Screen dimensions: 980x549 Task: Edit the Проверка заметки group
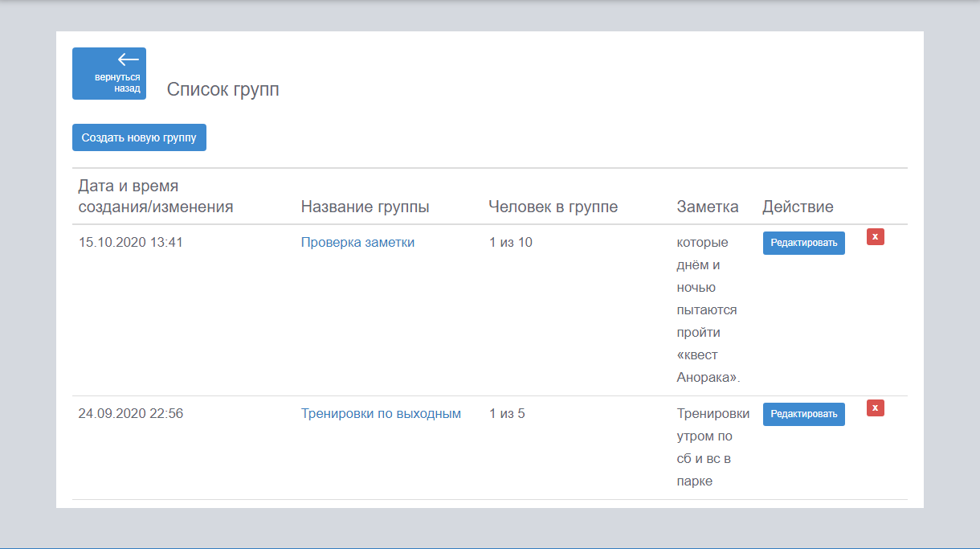(803, 243)
